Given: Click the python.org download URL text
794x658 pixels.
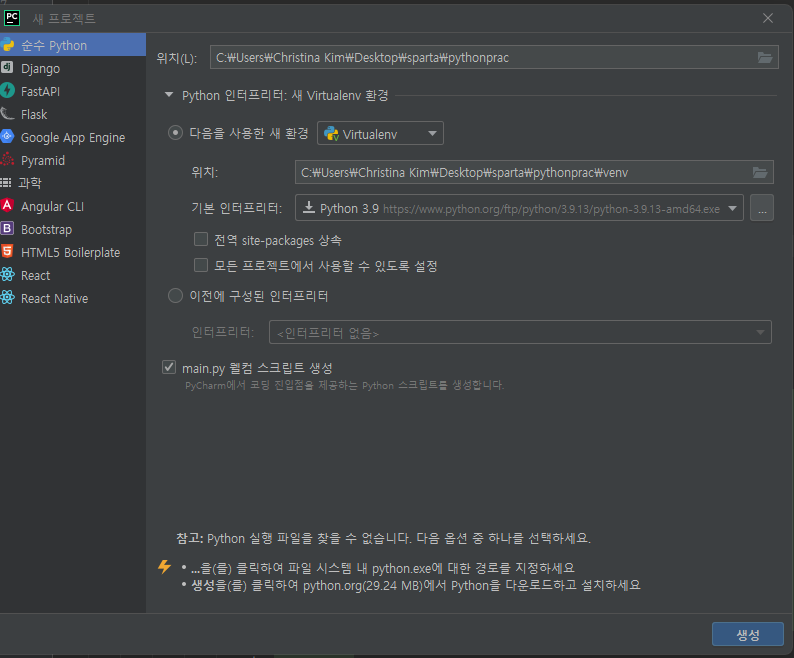Looking at the screenshot, I should click(551, 209).
